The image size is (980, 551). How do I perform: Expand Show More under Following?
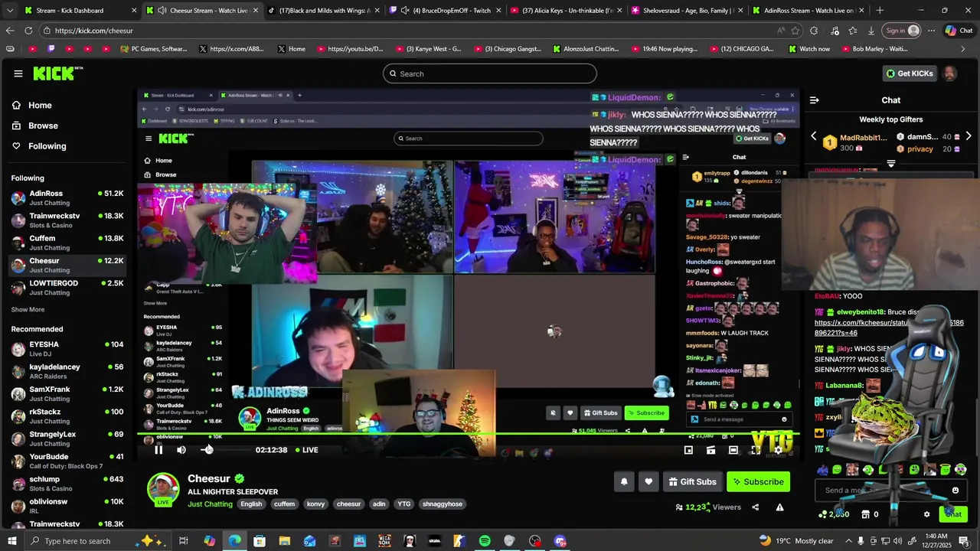[28, 310]
